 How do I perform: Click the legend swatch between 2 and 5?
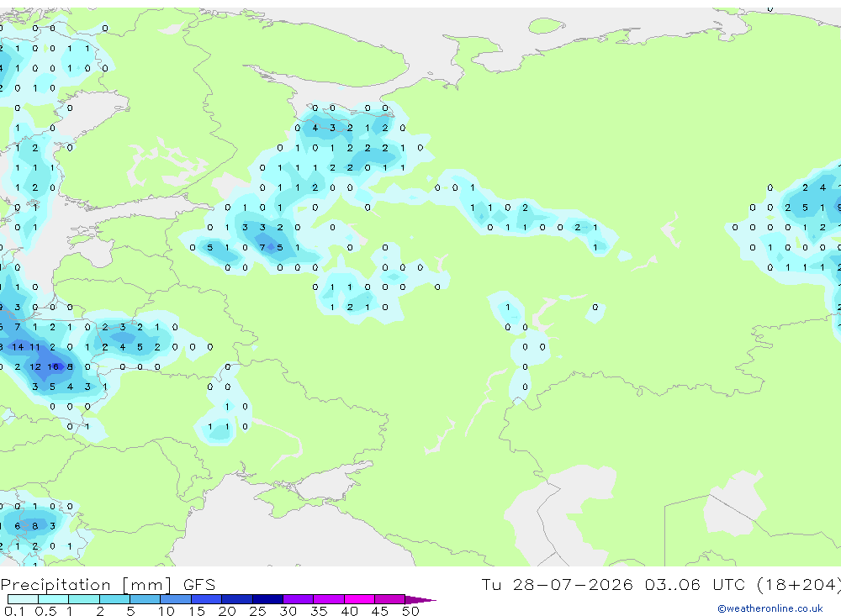tap(114, 599)
